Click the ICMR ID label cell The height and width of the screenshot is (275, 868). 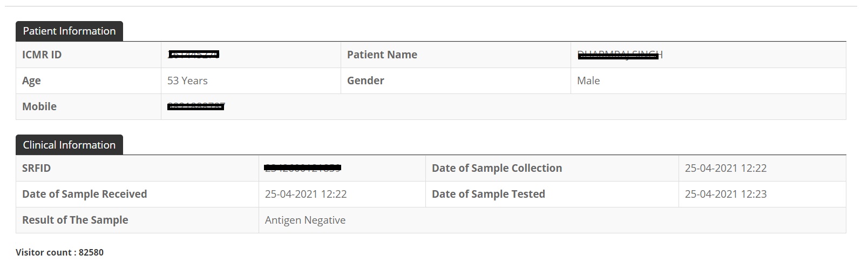coord(42,55)
